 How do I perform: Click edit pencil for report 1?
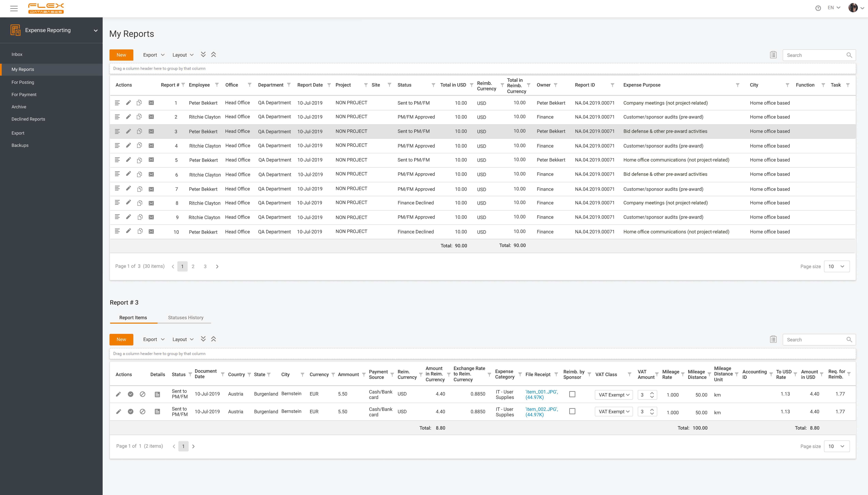(x=128, y=103)
